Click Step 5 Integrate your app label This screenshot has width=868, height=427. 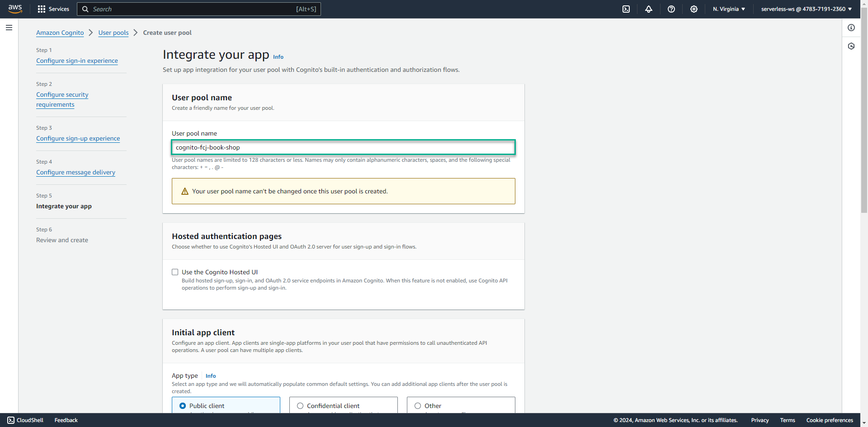tap(64, 206)
